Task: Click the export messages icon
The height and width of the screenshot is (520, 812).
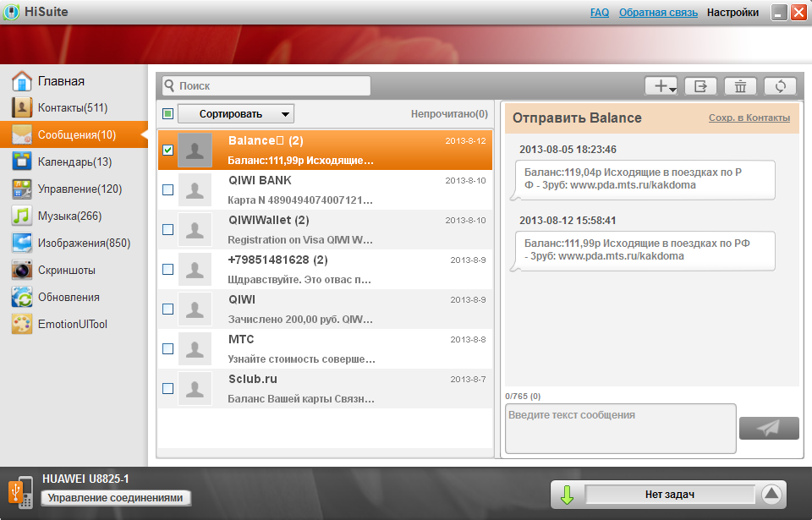Action: pyautogui.click(x=700, y=86)
